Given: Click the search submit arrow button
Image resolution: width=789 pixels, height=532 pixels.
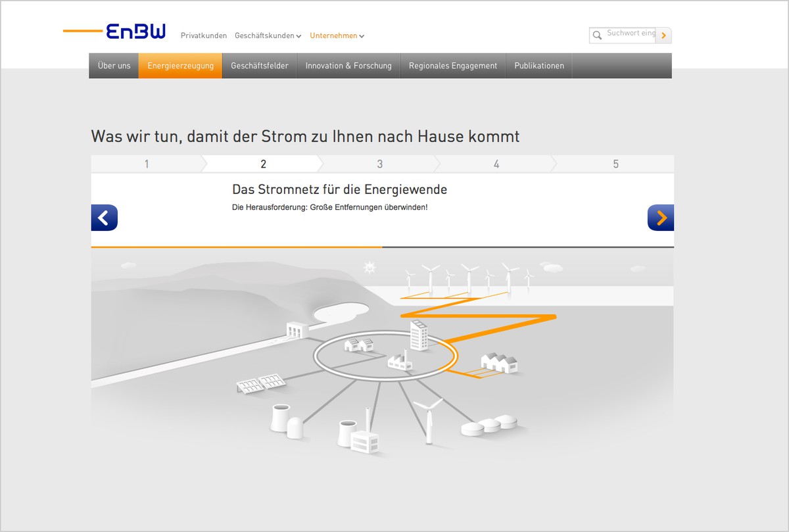Looking at the screenshot, I should (663, 36).
